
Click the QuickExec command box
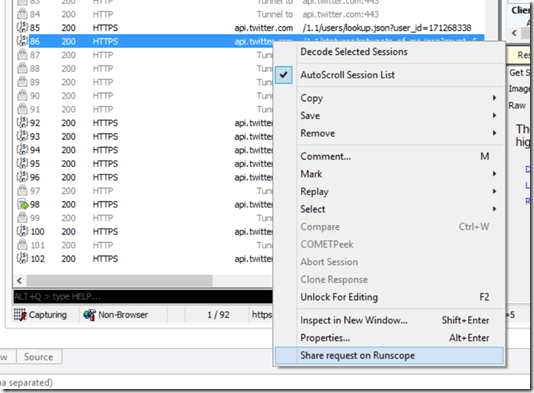[143, 297]
